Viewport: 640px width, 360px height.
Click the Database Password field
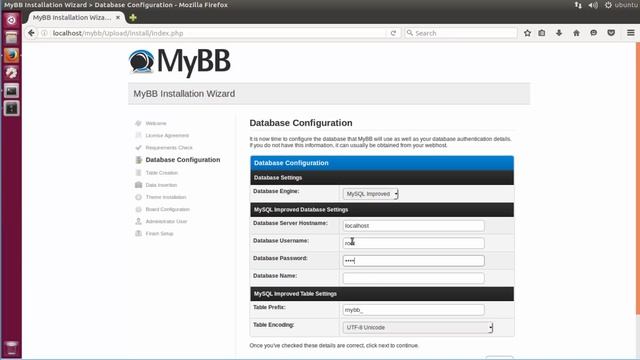coord(413,260)
